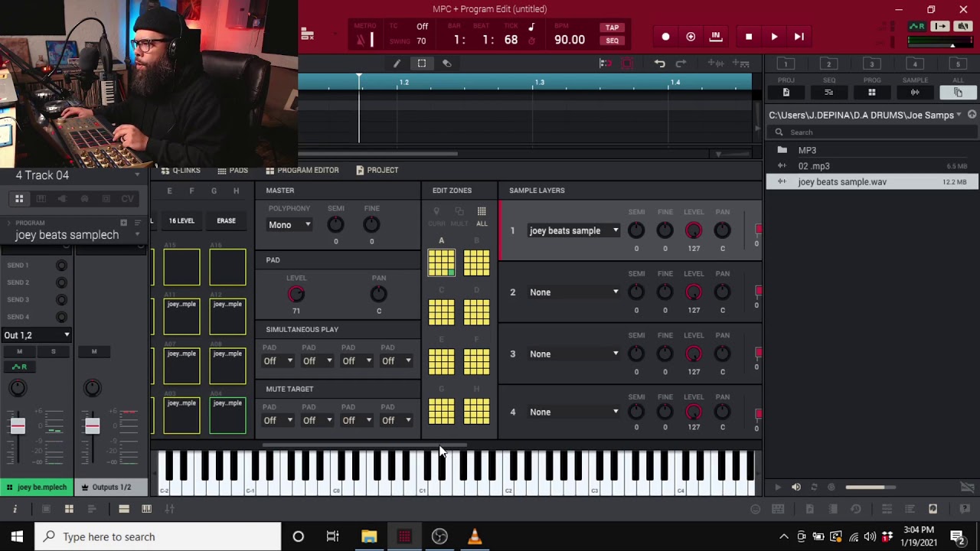Show all files with ALL filter
The height and width of the screenshot is (551, 980).
(958, 92)
